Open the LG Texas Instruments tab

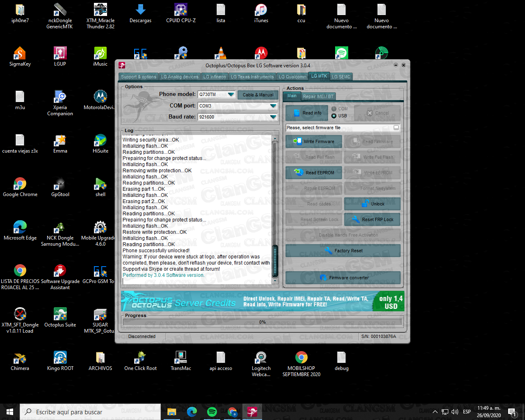pos(252,77)
